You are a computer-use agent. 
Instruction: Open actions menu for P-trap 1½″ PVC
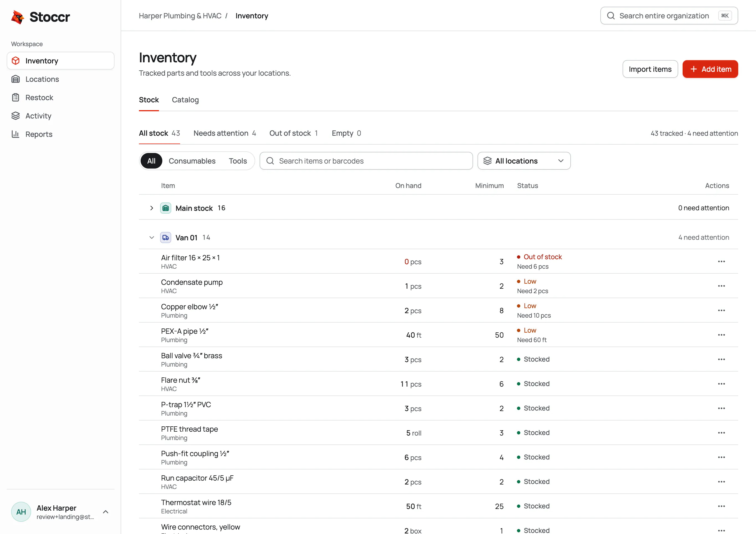click(x=721, y=409)
